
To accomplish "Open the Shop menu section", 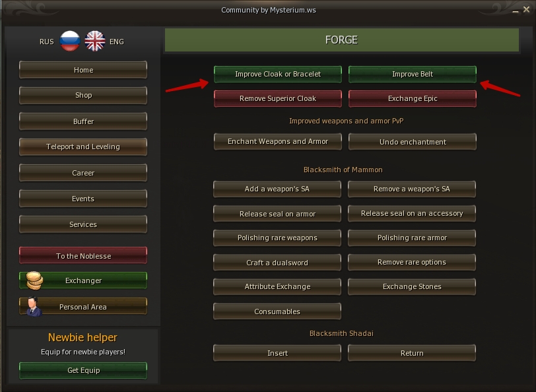I will [83, 95].
